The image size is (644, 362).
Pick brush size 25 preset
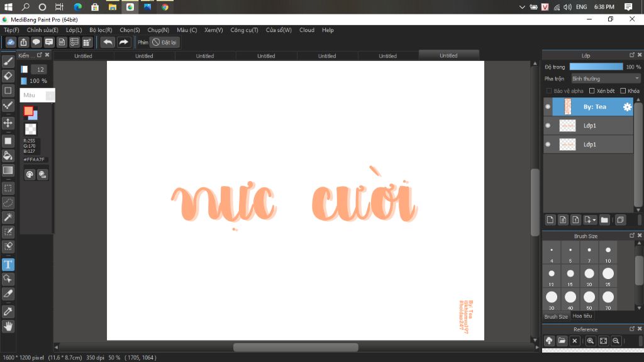point(608,276)
